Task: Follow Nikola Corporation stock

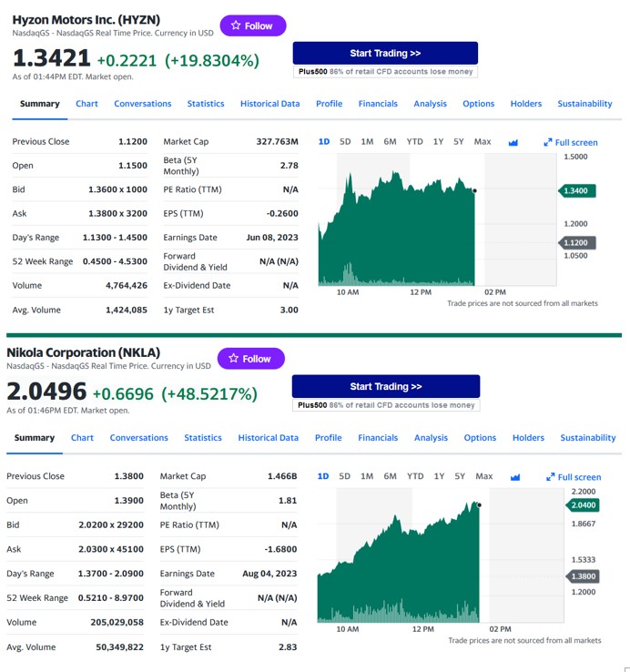Action: point(251,359)
